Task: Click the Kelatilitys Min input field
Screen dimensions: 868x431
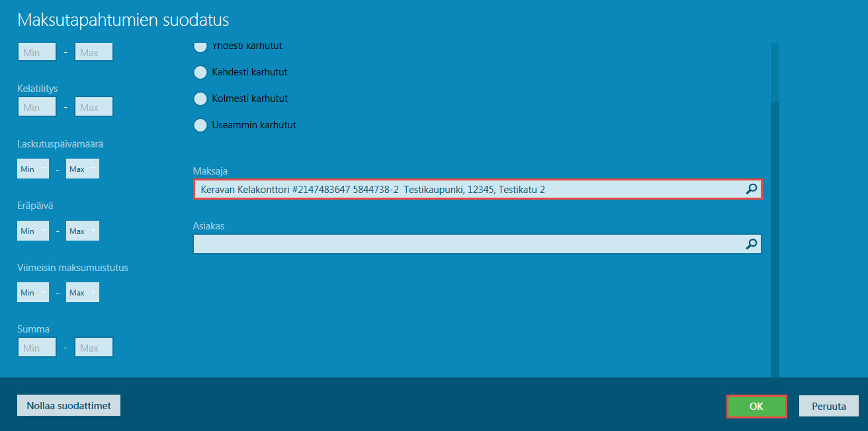Action: click(x=36, y=107)
